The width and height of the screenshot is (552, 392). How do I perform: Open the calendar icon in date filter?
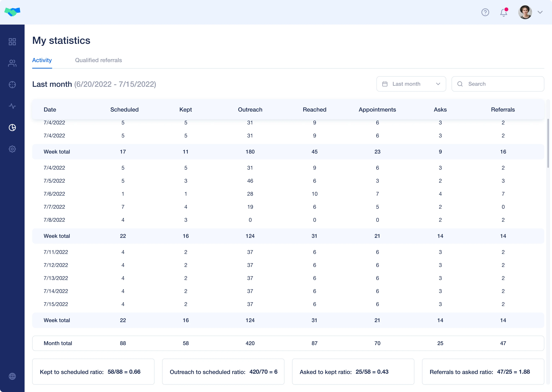pos(385,84)
